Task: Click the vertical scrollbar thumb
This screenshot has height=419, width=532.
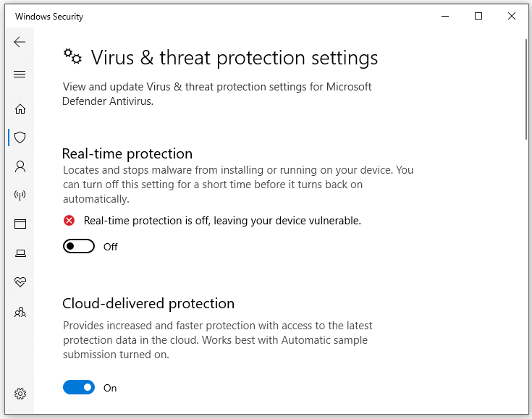Action: 526,89
